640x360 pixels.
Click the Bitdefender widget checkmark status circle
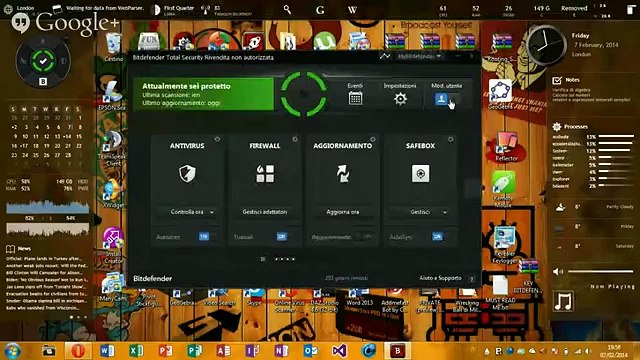43,61
